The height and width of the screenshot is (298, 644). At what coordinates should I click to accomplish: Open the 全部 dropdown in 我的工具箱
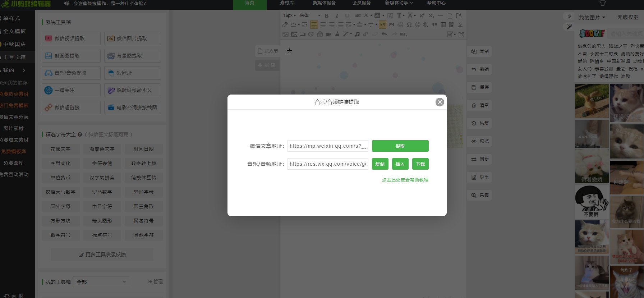point(101,282)
